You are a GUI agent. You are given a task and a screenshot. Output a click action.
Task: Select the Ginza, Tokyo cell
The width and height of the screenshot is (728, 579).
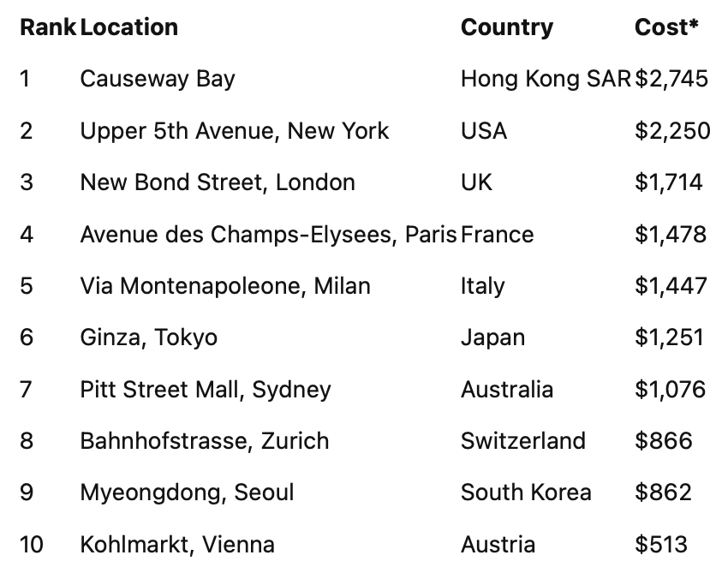tap(149, 337)
